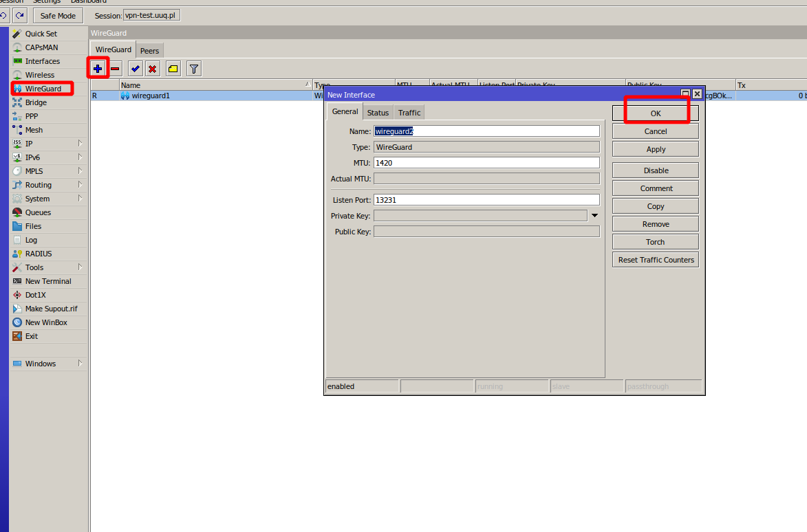The height and width of the screenshot is (532, 807).
Task: Click the undo arrow icon top left
Action: point(6,15)
